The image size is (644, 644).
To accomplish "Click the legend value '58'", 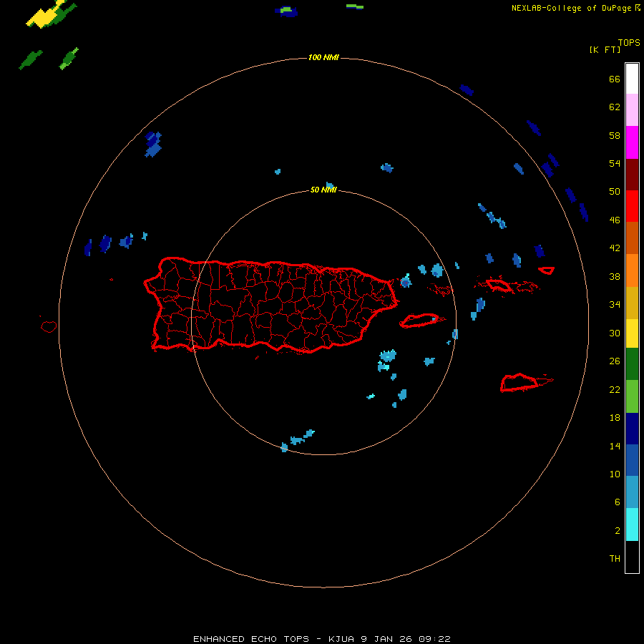I will [615, 135].
